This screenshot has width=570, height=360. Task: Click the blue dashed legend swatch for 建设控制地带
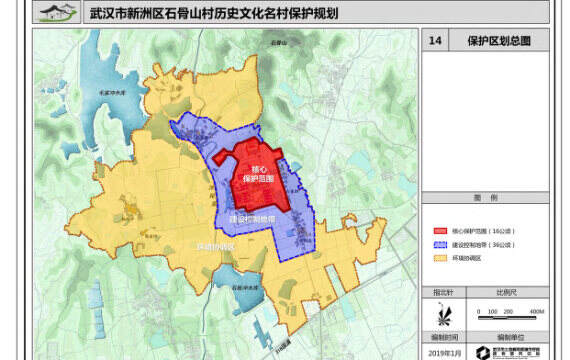[x=440, y=245]
